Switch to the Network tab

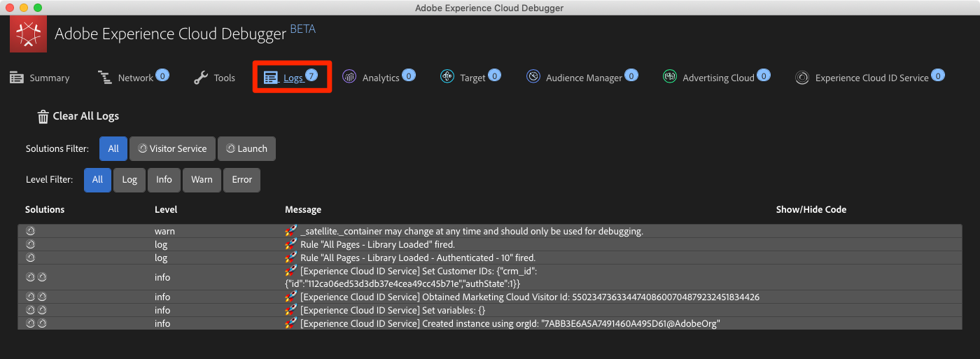pyautogui.click(x=133, y=78)
